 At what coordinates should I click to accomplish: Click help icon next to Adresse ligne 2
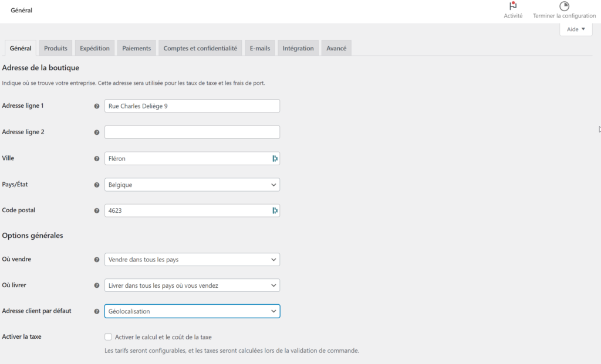click(x=97, y=132)
